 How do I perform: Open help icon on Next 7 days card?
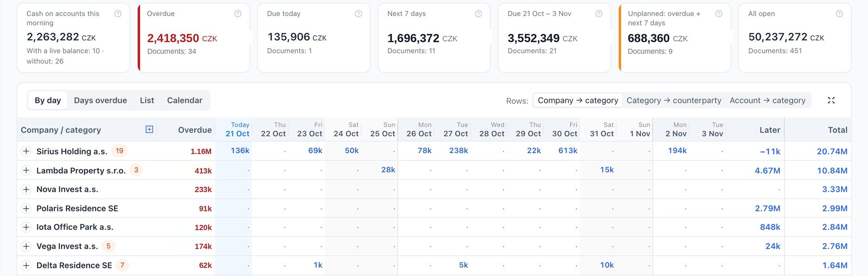[x=478, y=14]
